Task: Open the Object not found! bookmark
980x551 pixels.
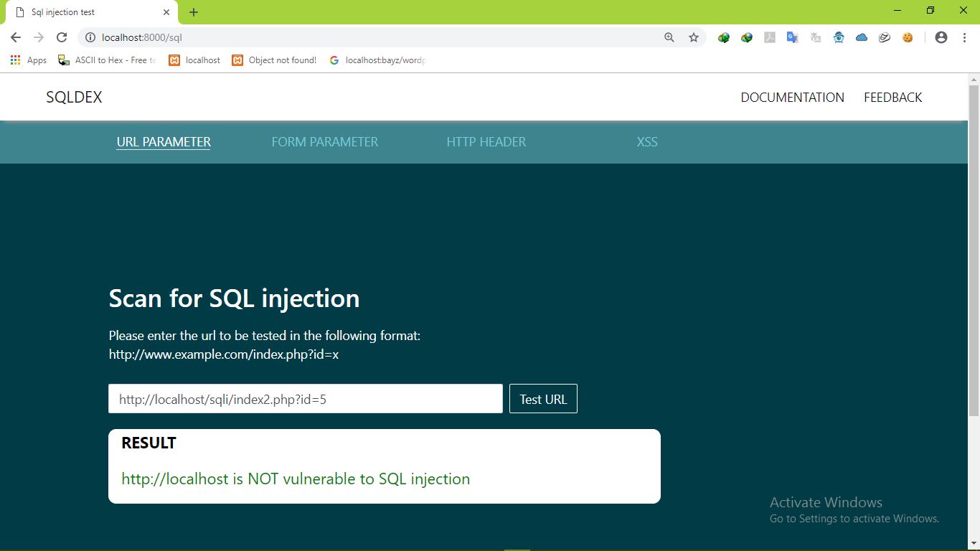Action: pos(274,60)
